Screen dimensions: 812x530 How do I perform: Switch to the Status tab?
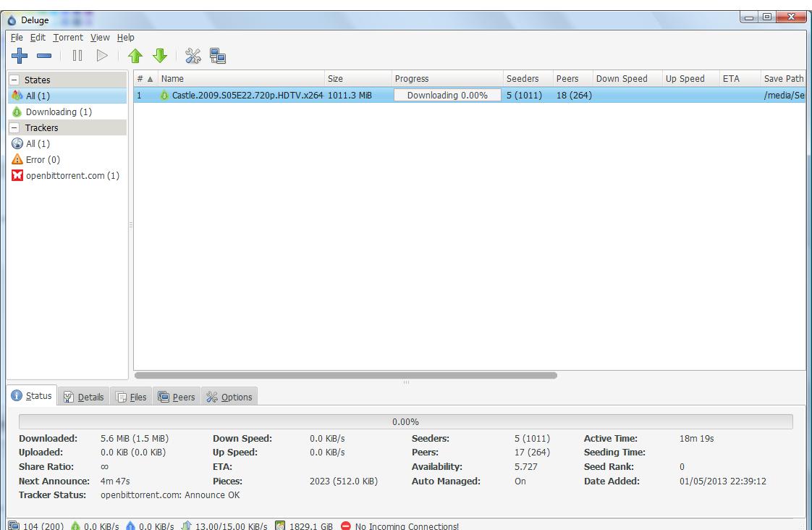click(x=32, y=396)
